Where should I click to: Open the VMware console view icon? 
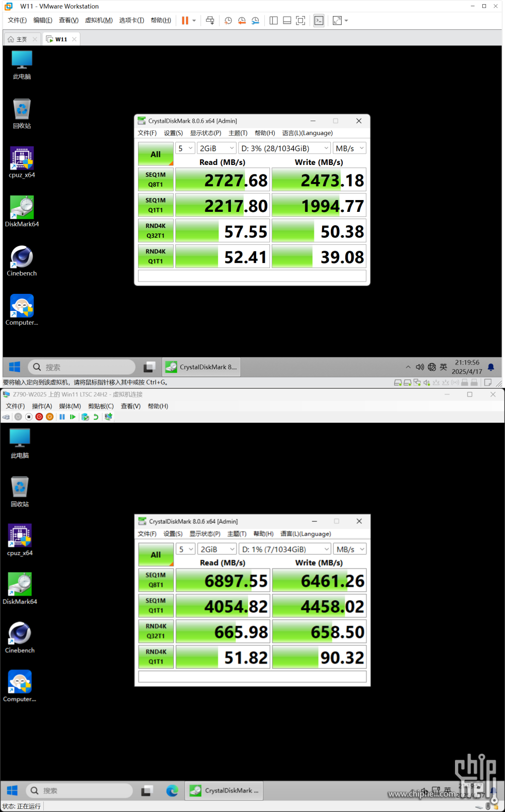319,21
